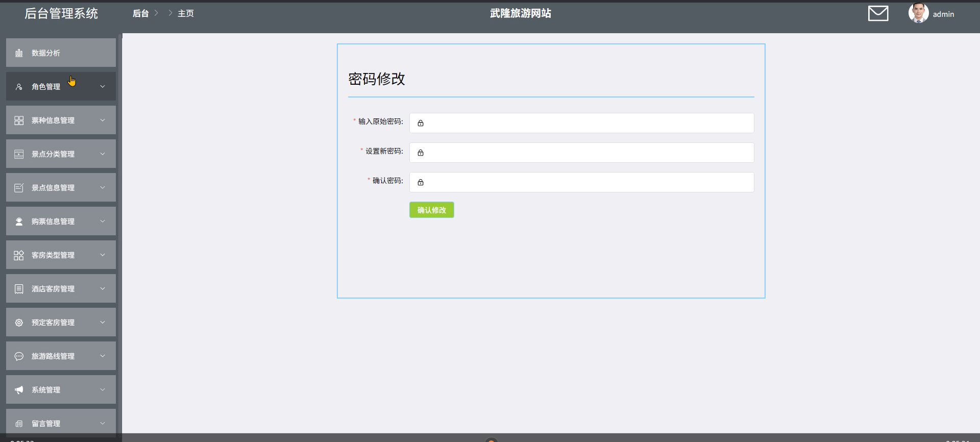Expand the 预定客房管理 chevron

(103, 323)
